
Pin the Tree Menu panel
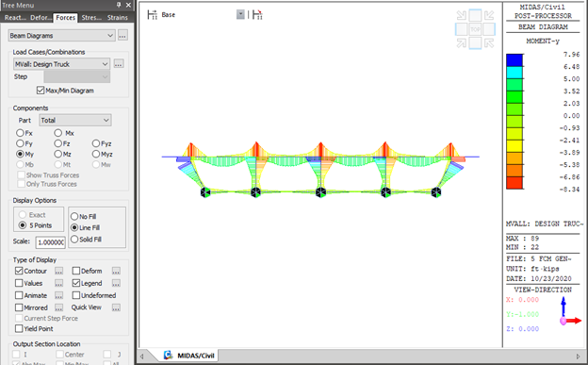[119, 5]
